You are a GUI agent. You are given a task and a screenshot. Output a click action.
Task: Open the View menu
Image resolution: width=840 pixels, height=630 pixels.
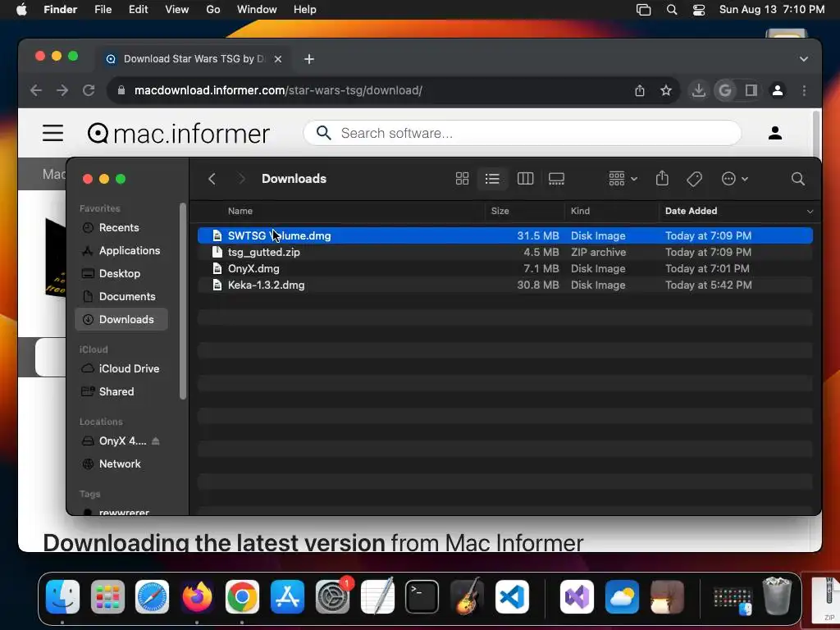click(177, 10)
